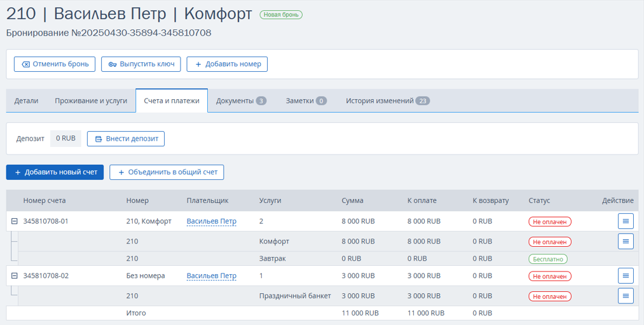Image resolution: width=644 pixels, height=325 pixels.
Task: Click the Новая бронь status badge
Action: (x=281, y=15)
